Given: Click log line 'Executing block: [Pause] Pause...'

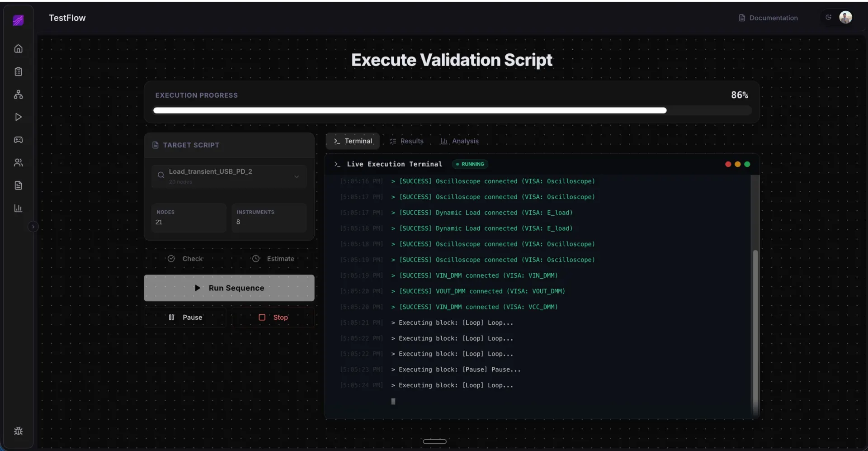Looking at the screenshot, I should [456, 370].
